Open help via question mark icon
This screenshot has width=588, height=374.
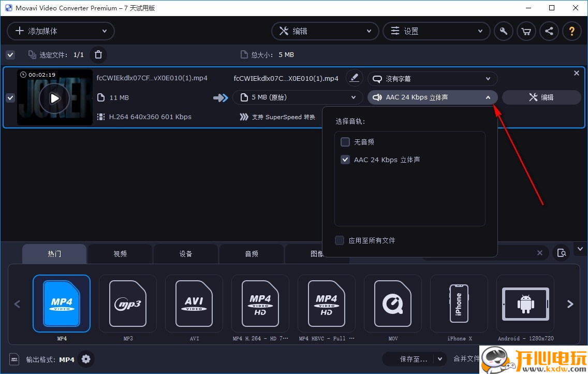tap(572, 31)
